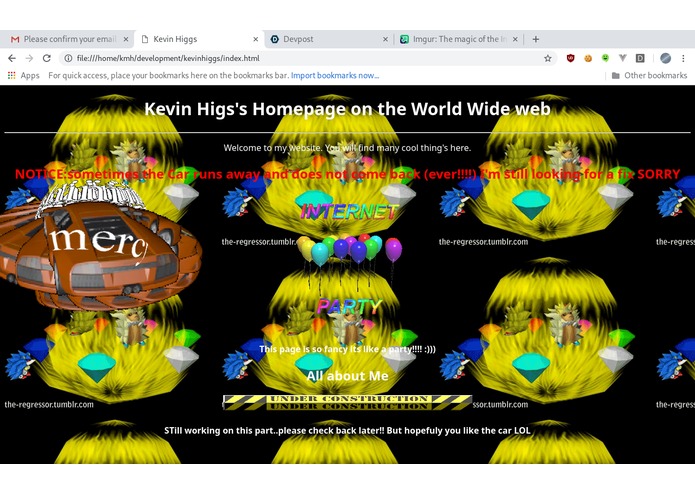
Task: Open the Apps grid shortcut
Action: coord(24,75)
